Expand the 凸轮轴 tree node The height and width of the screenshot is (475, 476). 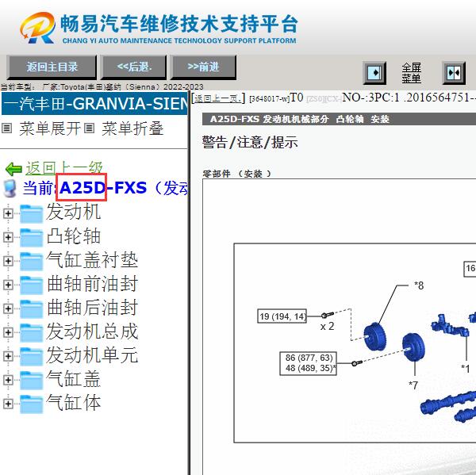(8, 237)
